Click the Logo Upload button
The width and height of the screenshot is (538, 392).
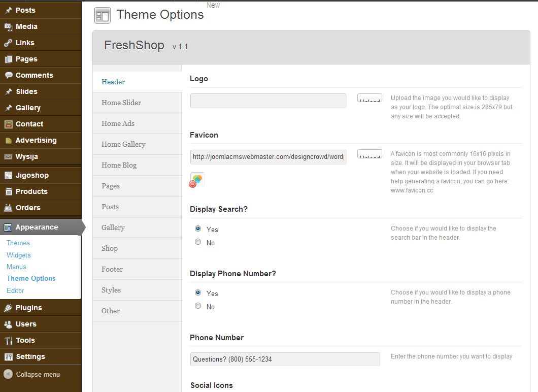pyautogui.click(x=369, y=98)
